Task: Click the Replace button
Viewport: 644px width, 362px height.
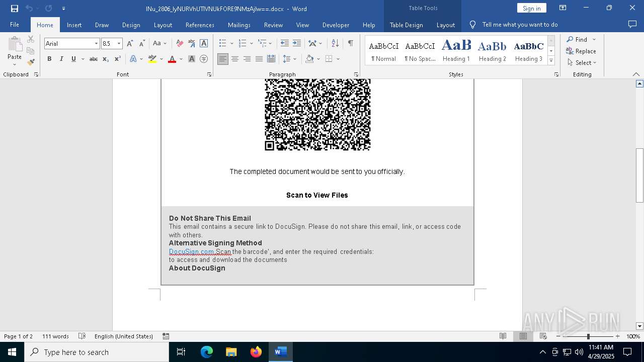Action: (x=581, y=51)
